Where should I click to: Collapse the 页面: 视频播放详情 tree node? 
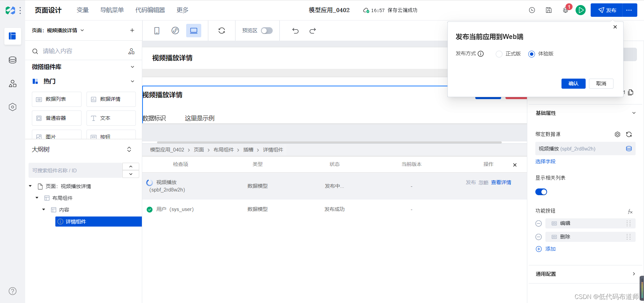(x=30, y=186)
